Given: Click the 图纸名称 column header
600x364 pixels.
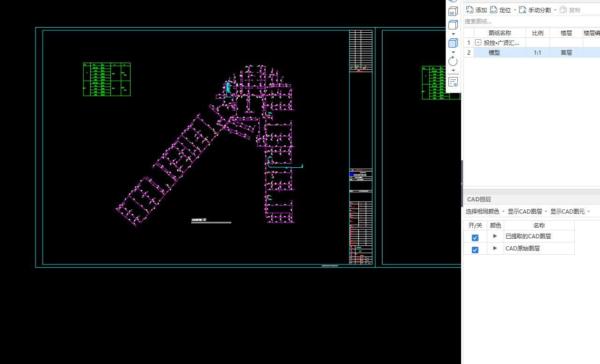Looking at the screenshot, I should (500, 33).
